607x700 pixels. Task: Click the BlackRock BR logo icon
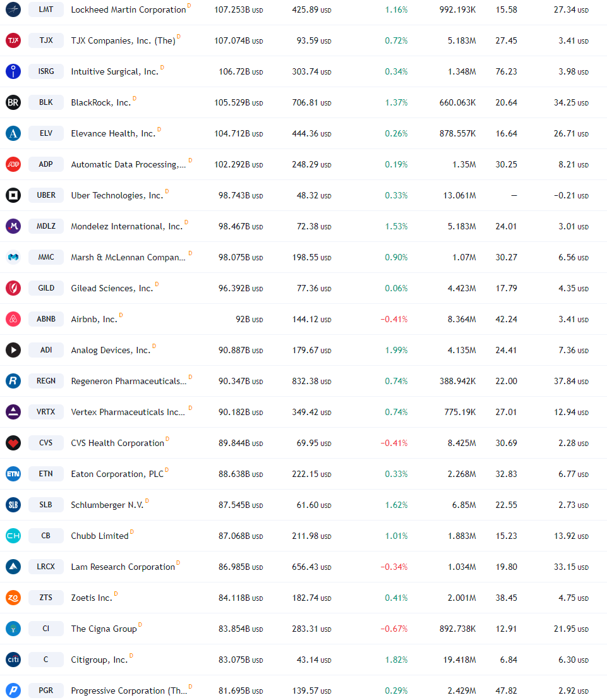click(13, 102)
